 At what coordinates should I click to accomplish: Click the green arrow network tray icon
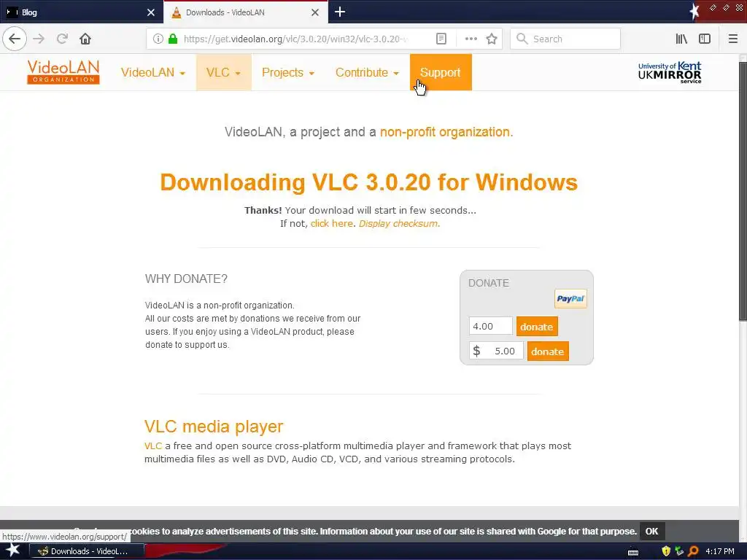679,551
